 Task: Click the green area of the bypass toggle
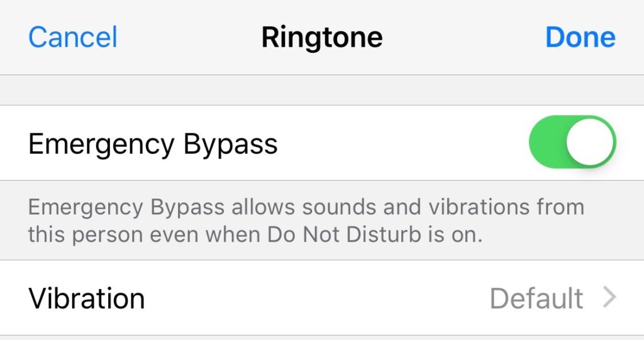(547, 142)
